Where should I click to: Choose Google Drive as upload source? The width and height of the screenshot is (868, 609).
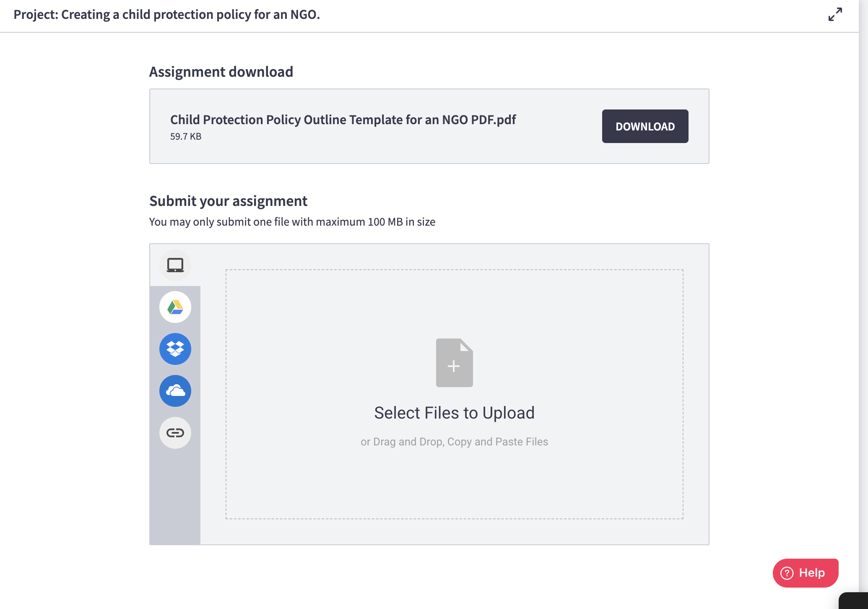(175, 307)
